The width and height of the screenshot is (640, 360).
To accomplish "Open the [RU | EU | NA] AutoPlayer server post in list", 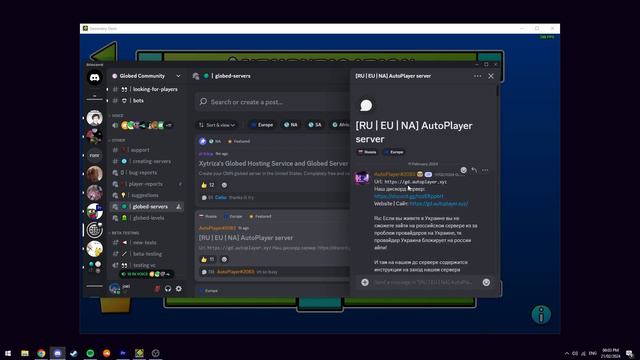I will point(246,238).
